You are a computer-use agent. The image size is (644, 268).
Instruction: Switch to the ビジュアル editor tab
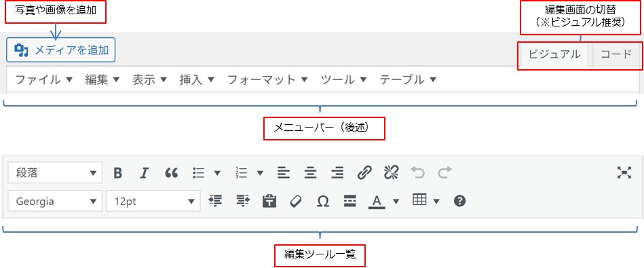click(554, 54)
